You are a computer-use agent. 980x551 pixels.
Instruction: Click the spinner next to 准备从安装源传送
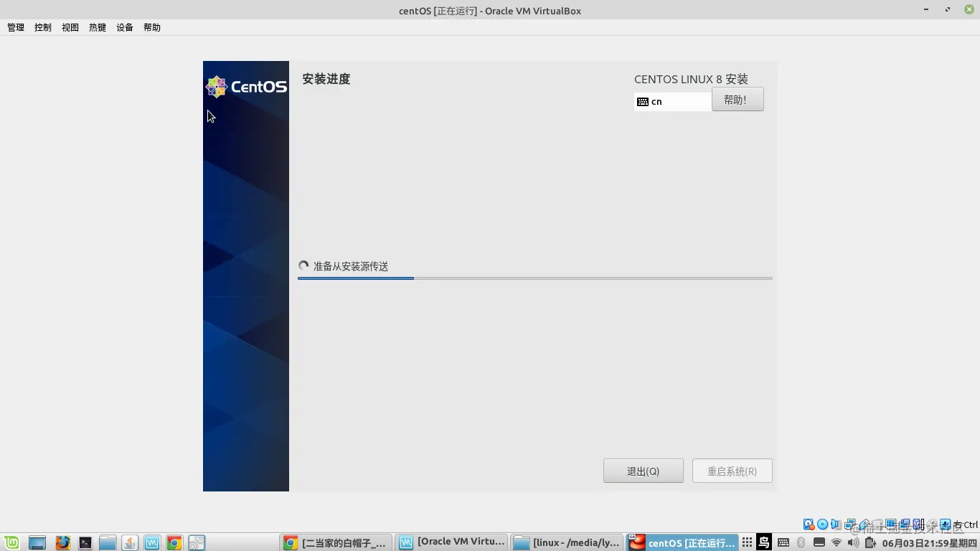[303, 266]
